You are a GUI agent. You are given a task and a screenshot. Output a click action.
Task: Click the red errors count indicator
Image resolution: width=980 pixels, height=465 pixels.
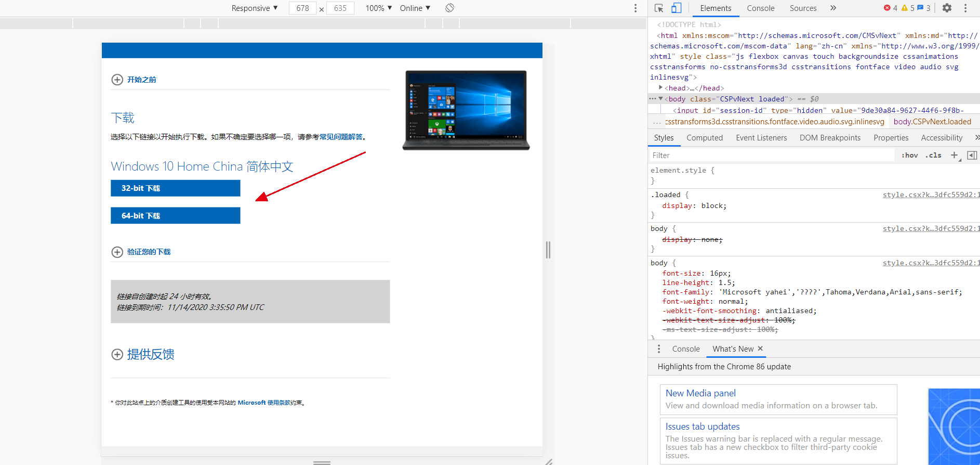(x=891, y=8)
